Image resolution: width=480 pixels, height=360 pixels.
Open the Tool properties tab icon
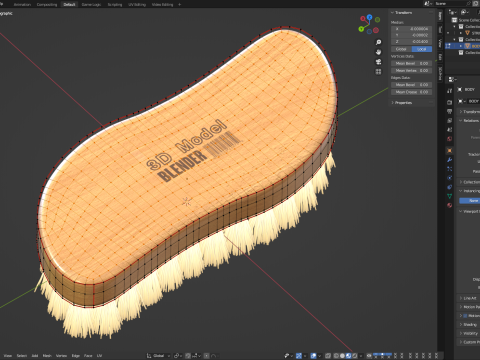449,91
